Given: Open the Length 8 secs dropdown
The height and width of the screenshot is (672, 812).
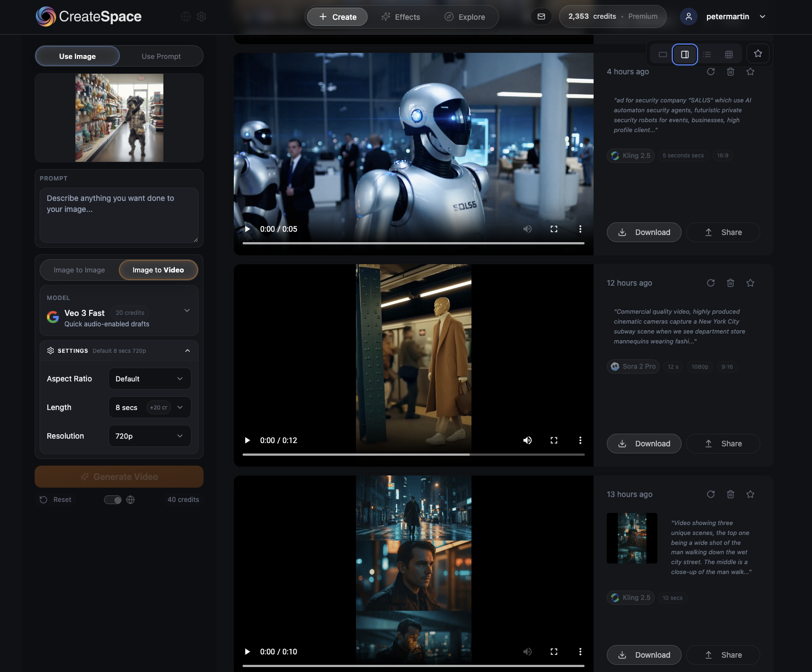Looking at the screenshot, I should (150, 407).
